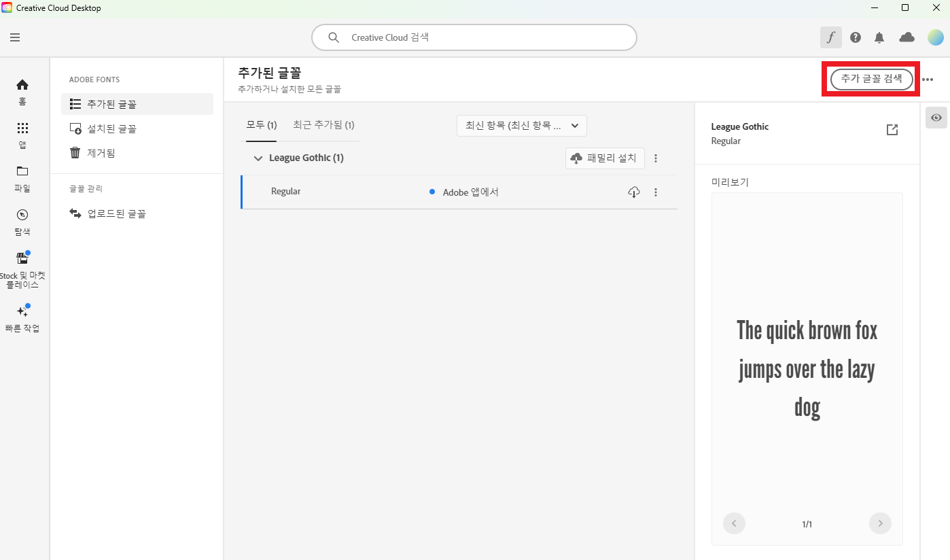950x560 pixels.
Task: Select the Regular font row
Action: tap(459, 192)
